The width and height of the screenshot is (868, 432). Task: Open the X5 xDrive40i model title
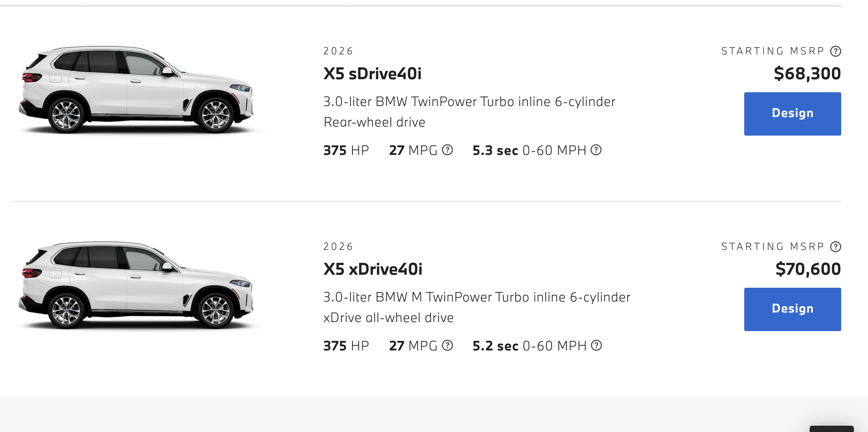[x=373, y=269]
